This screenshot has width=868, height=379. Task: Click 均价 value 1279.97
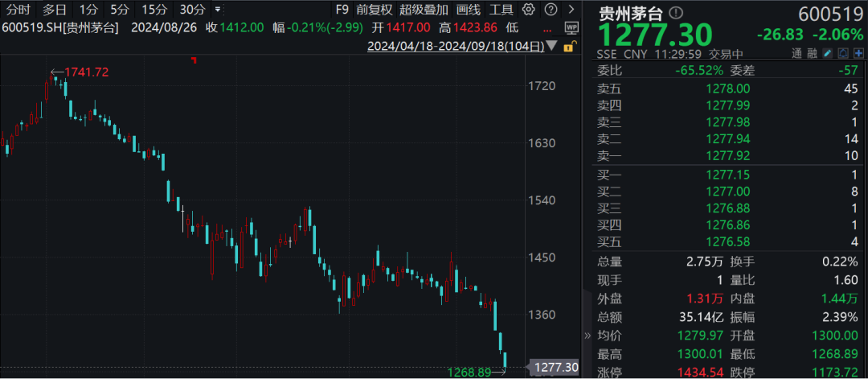pos(700,336)
